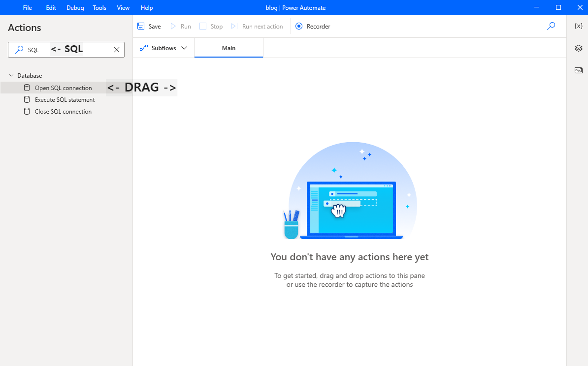Click inside the Actions search field
The width and height of the screenshot is (588, 366).
point(66,50)
